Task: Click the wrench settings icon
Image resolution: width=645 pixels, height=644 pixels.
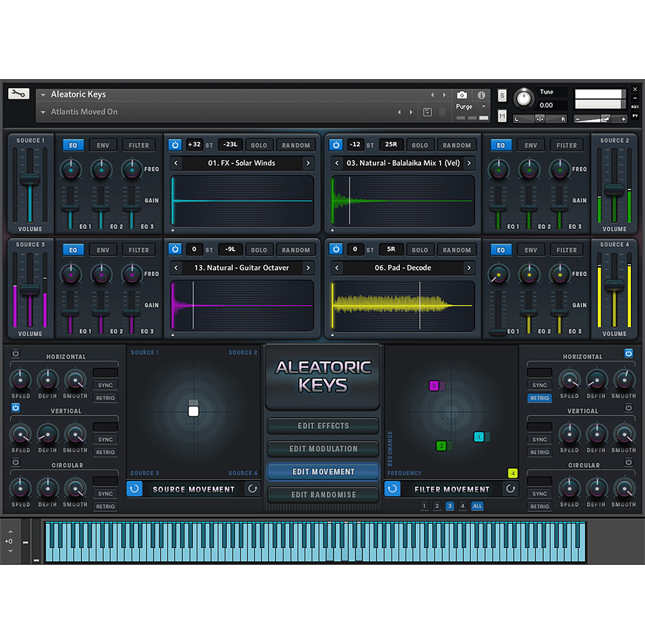Action: tap(19, 93)
